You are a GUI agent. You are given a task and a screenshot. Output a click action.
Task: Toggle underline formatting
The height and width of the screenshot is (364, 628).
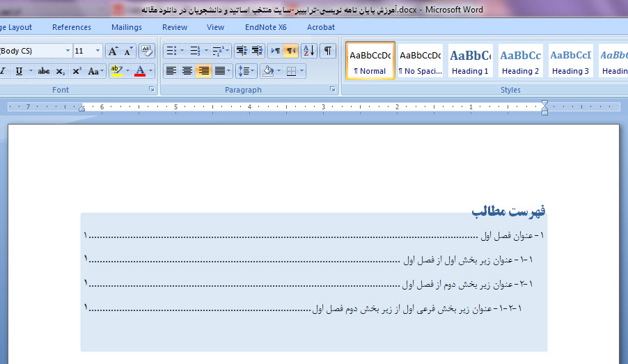click(x=19, y=71)
